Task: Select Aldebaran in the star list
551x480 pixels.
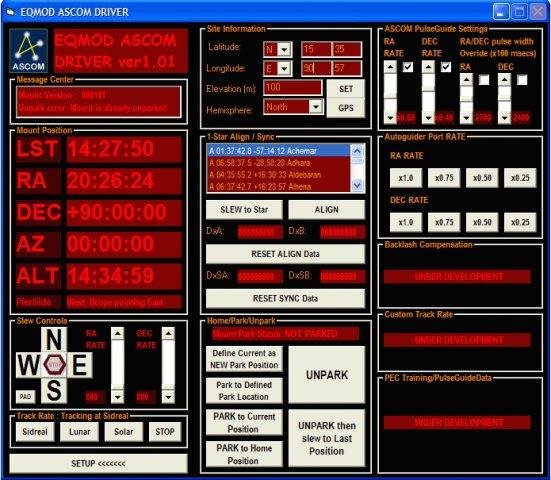Action: (x=279, y=175)
